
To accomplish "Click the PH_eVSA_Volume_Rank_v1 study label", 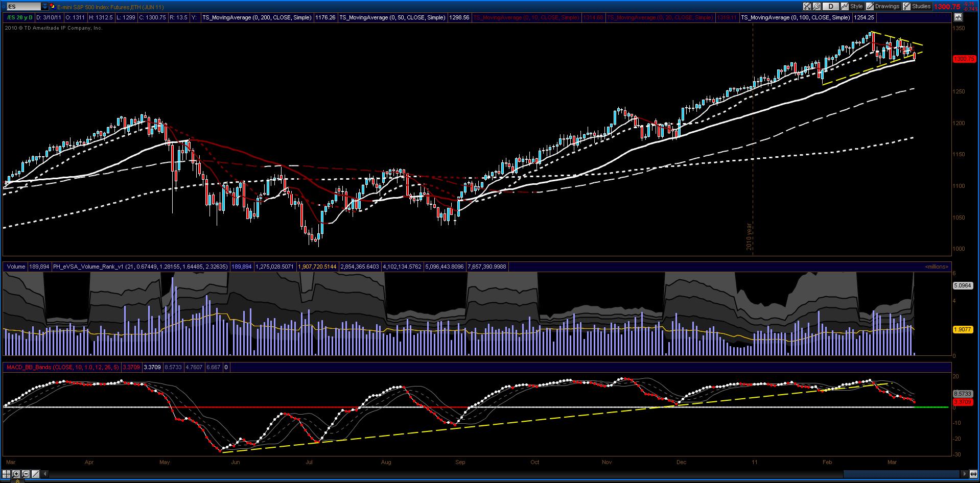I will tap(140, 267).
